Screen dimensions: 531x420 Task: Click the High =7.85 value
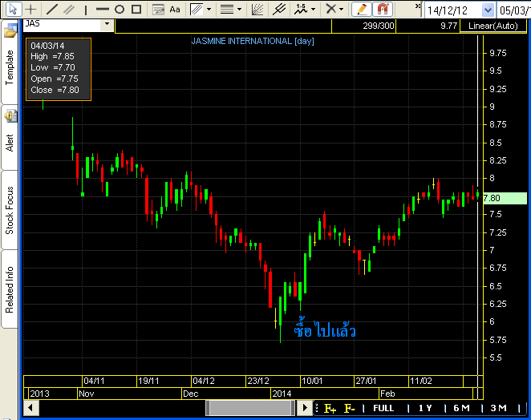point(52,56)
